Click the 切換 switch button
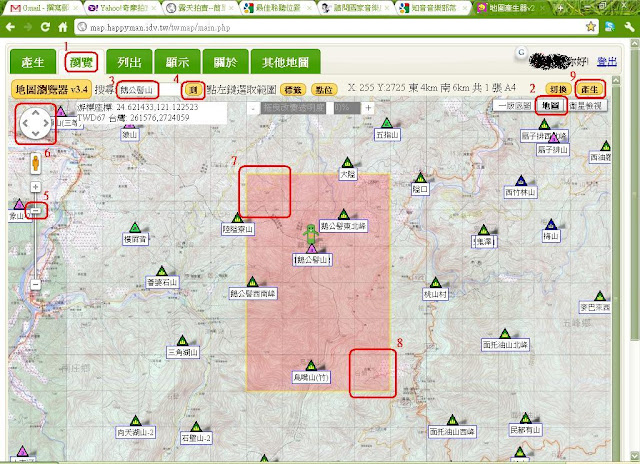The width and height of the screenshot is (640, 464). tap(558, 89)
